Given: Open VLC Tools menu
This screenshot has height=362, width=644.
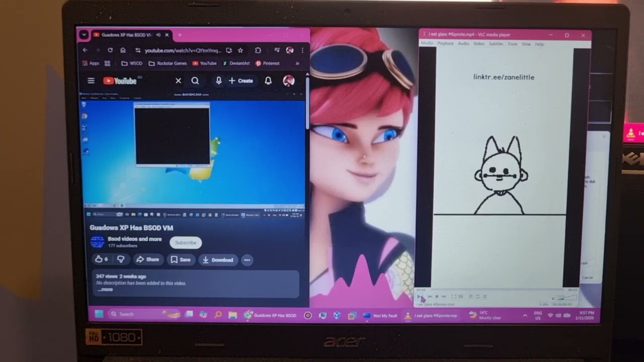Looking at the screenshot, I should click(x=512, y=44).
